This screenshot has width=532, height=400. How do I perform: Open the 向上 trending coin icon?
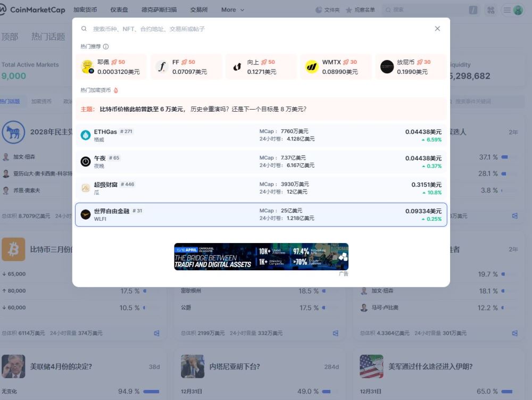[237, 66]
